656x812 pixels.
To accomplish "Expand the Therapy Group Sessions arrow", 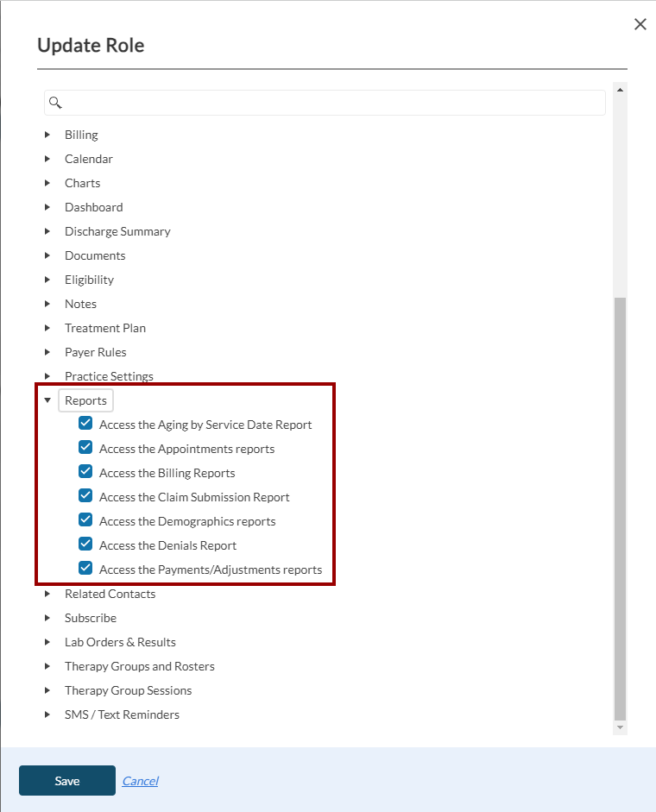I will (47, 690).
